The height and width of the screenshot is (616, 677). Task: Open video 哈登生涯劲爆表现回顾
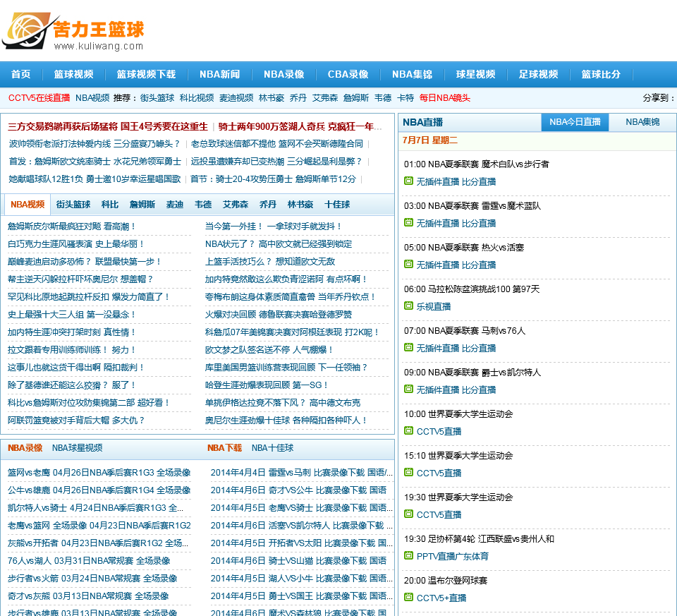pyautogui.click(x=267, y=385)
